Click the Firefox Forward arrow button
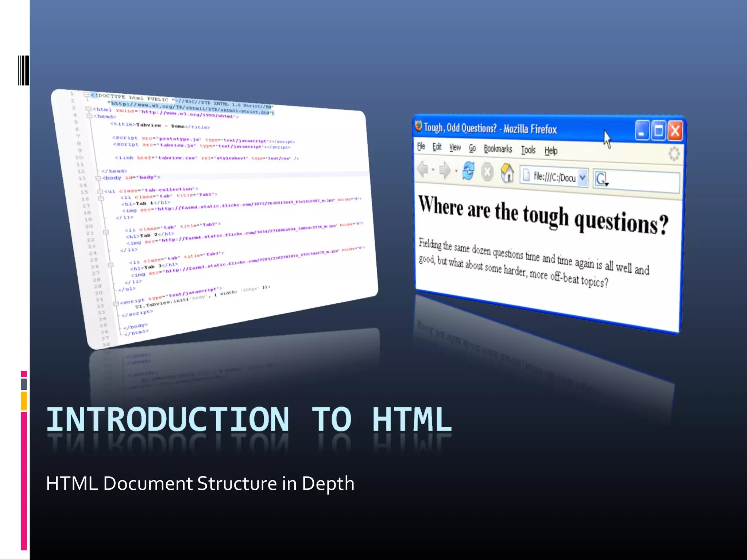This screenshot has width=747, height=560. [x=445, y=170]
